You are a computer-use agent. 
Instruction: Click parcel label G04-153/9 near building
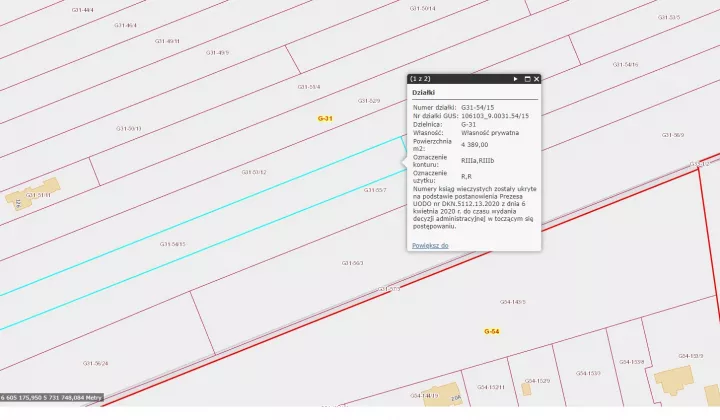691,356
